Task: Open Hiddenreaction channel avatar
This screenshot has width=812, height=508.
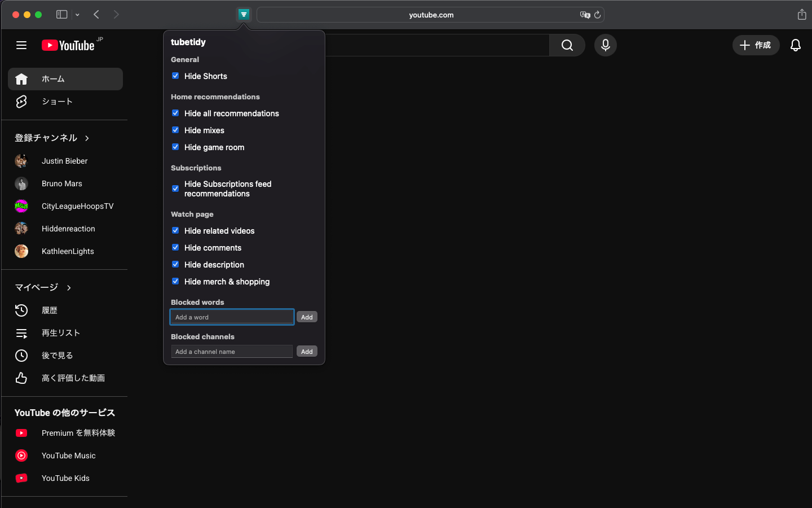Action: 21,229
